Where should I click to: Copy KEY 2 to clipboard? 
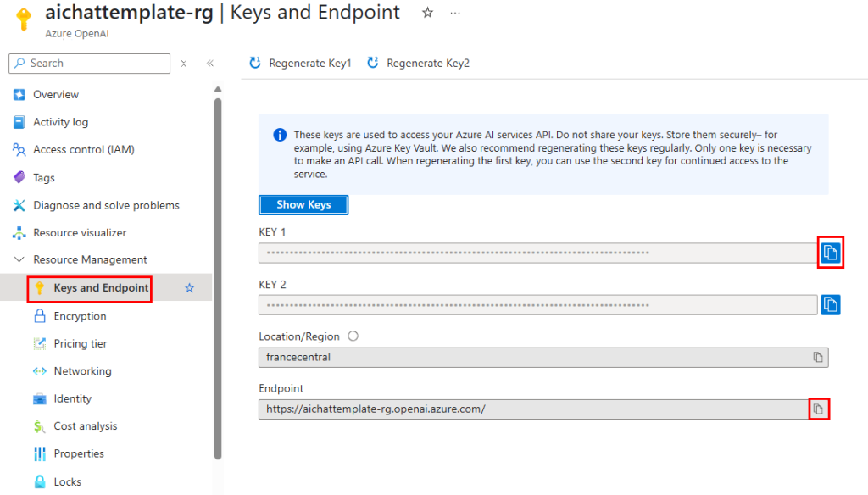(x=831, y=304)
